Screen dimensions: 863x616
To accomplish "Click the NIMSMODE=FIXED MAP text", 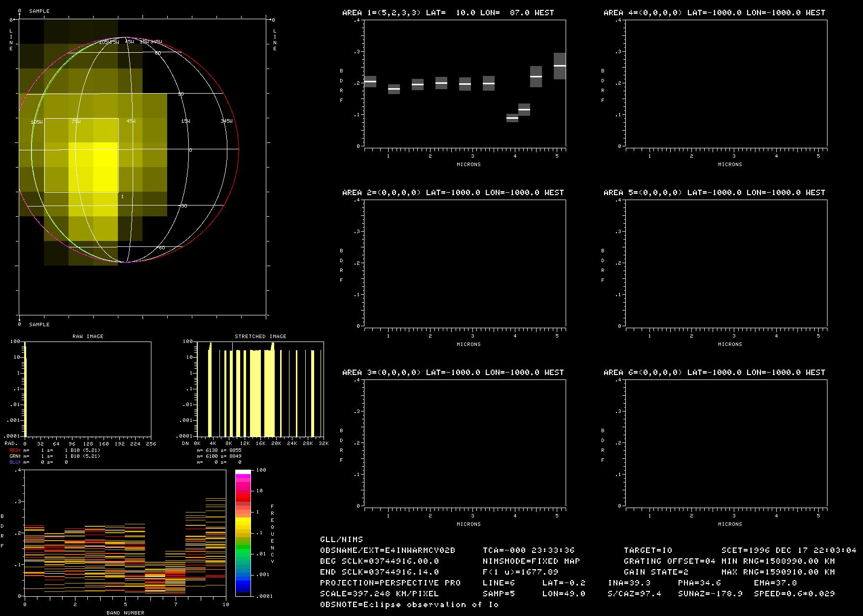I will pyautogui.click(x=531, y=561).
